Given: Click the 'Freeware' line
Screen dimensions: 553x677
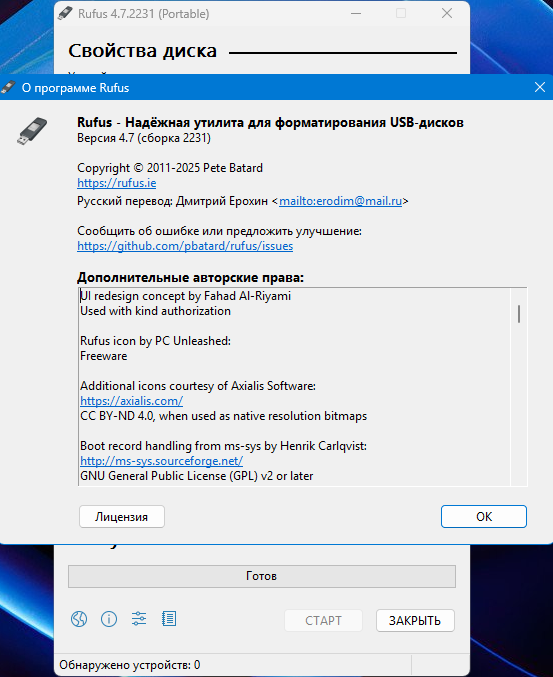Looking at the screenshot, I should click(x=104, y=356).
